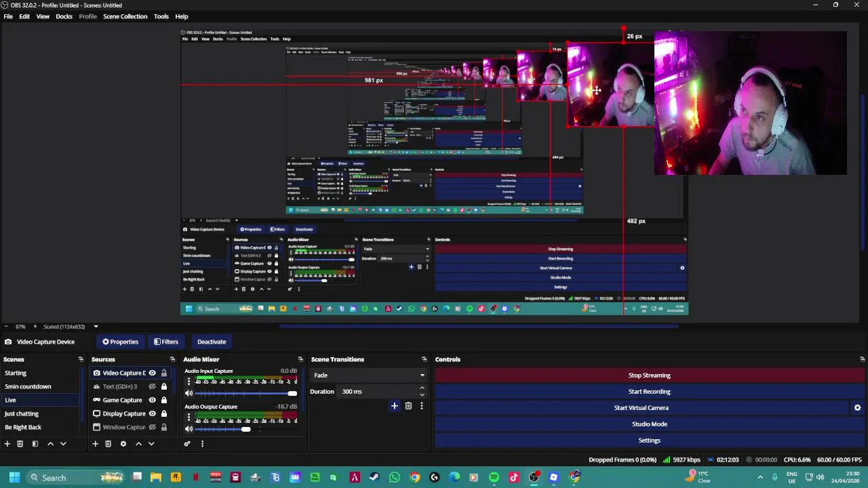
Task: Click the Deactivate button
Action: pyautogui.click(x=212, y=342)
